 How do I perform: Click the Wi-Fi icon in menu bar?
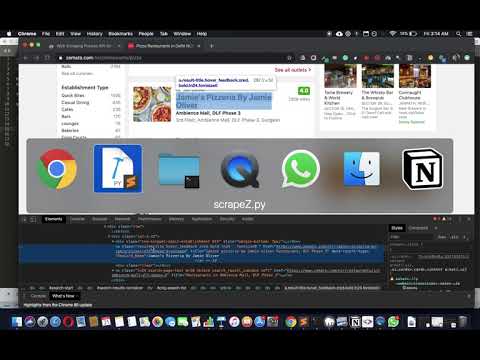393,34
